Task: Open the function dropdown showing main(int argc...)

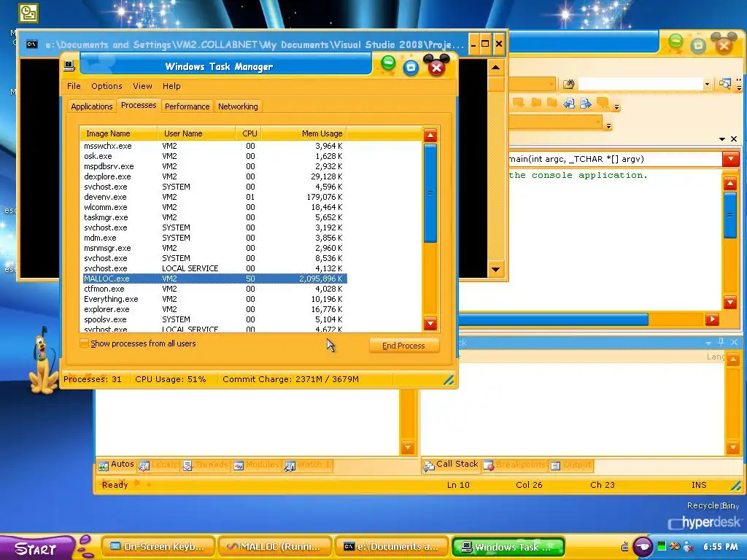Action: click(730, 158)
